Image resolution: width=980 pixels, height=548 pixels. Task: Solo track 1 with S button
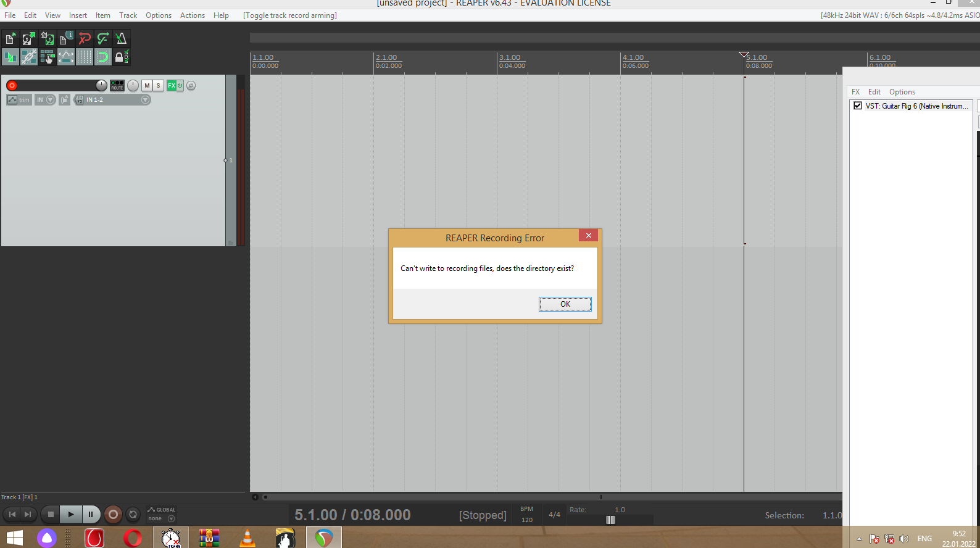[158, 85]
